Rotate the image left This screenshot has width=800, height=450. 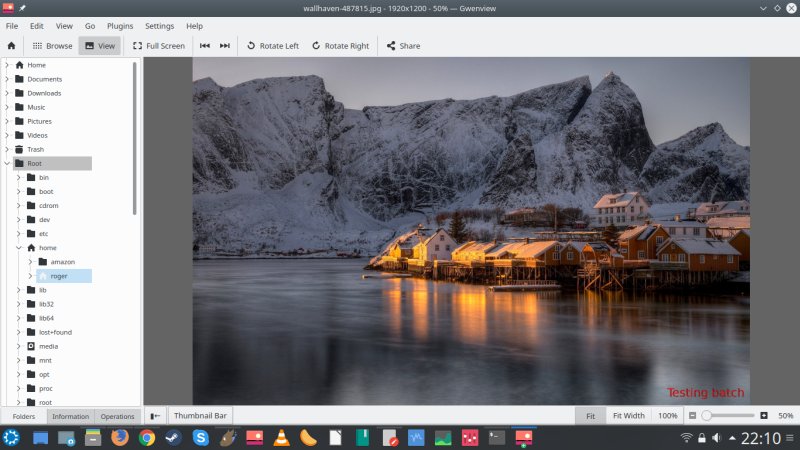pos(272,45)
